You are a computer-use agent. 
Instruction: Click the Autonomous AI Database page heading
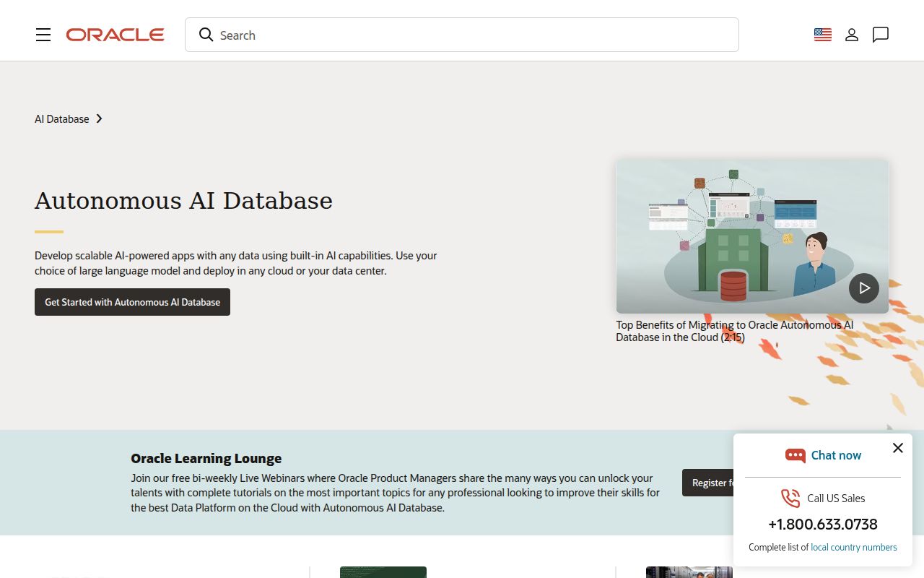click(183, 200)
